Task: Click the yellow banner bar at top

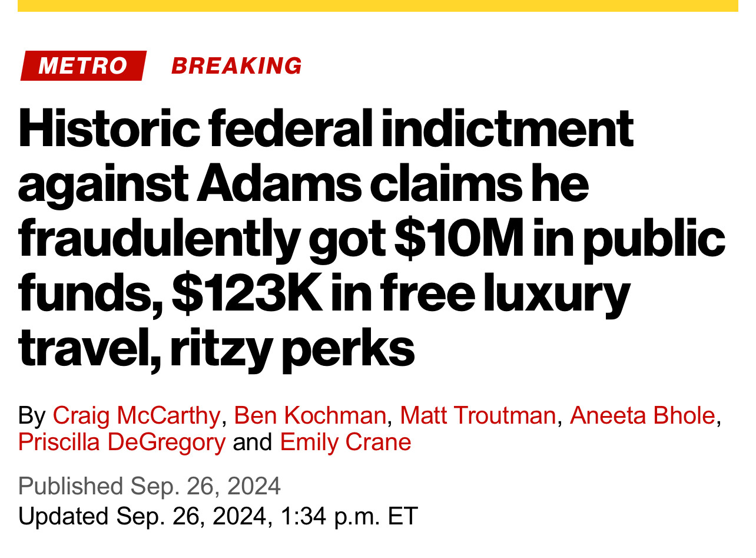Action: (377, 5)
